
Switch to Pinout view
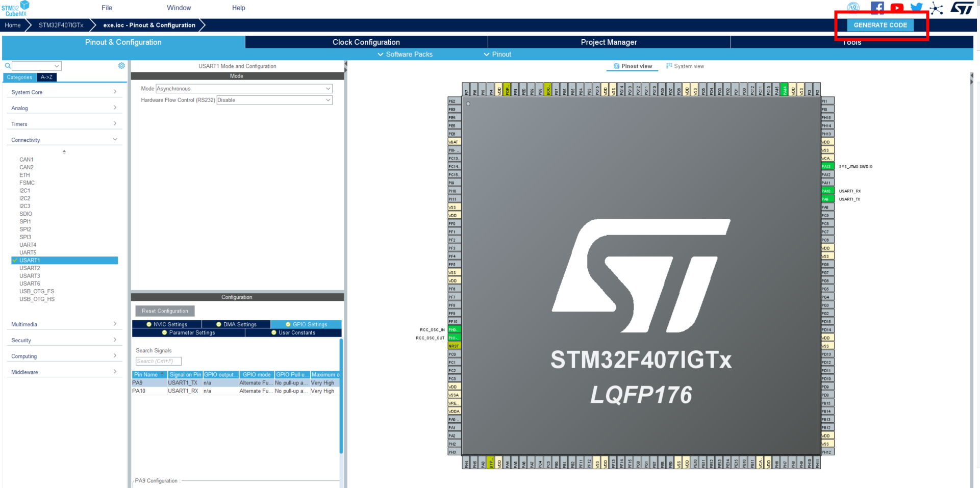pos(633,66)
